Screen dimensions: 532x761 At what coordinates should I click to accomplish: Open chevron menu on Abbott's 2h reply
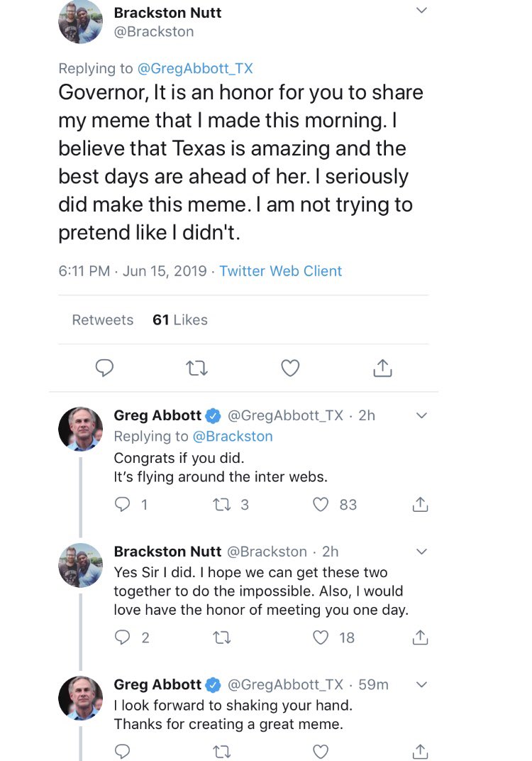[421, 415]
